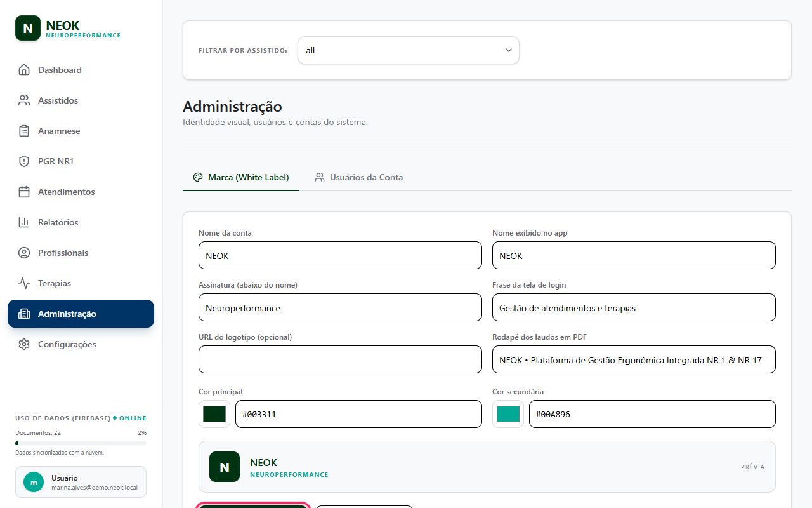Switch to the Marca (White Label) tab
The width and height of the screenshot is (812, 508).
click(241, 177)
